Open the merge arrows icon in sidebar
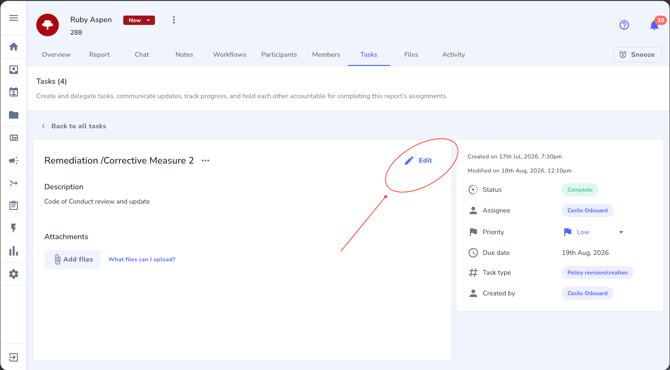This screenshot has height=370, width=670. tap(14, 183)
